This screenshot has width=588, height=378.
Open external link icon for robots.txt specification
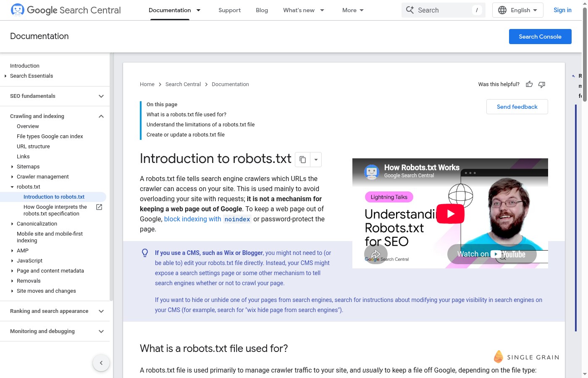click(99, 207)
